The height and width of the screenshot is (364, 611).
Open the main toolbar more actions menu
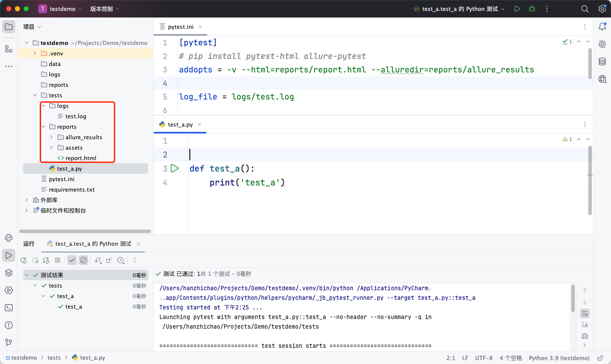tap(546, 9)
